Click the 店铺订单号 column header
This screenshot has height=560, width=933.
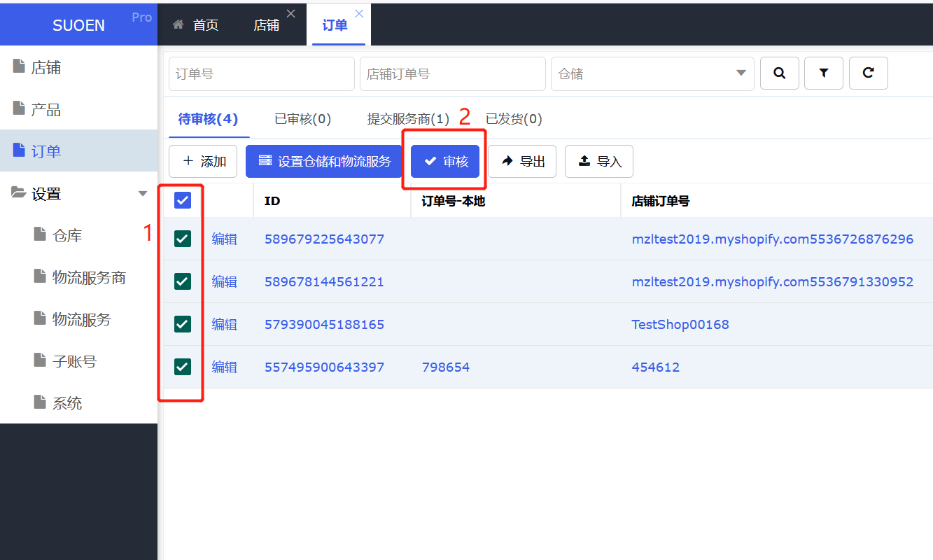(661, 201)
